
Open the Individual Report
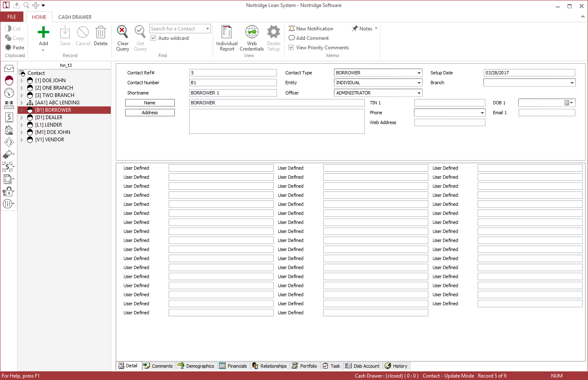pyautogui.click(x=227, y=38)
